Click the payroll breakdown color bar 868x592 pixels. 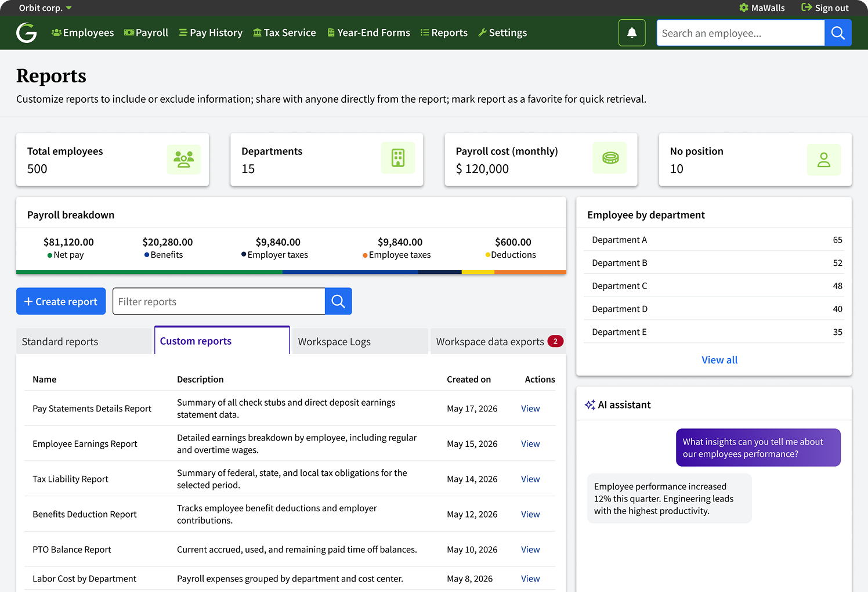click(x=291, y=272)
